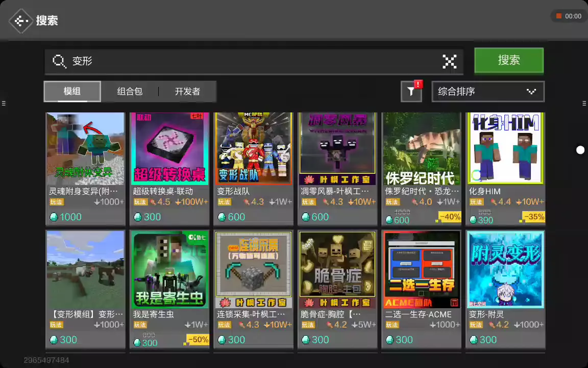This screenshot has width=588, height=368.
Task: Click the 4.5 rating on 超级转换桌
Action: coord(160,202)
